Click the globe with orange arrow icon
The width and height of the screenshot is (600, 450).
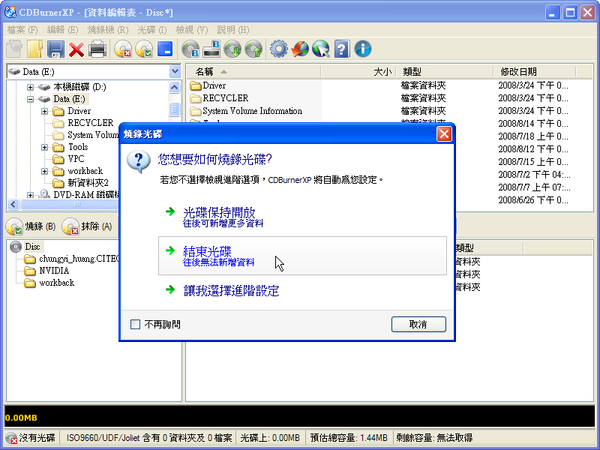tap(300, 49)
